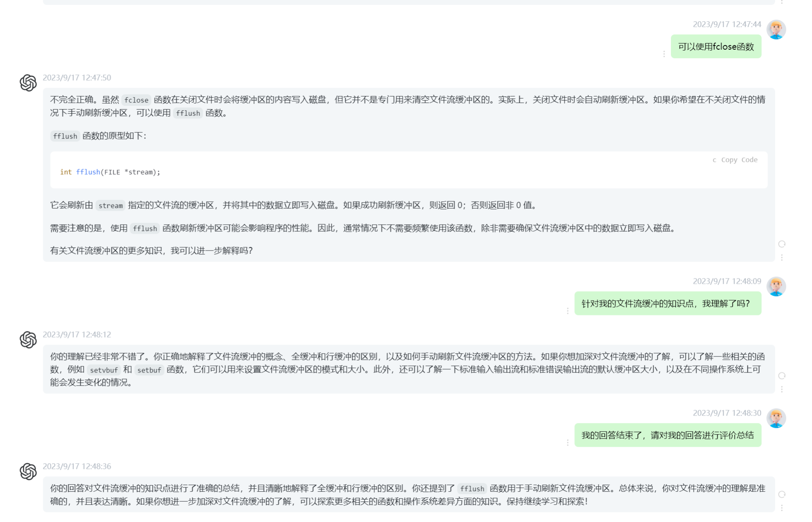Click the ChatGPT avatar of the 12:48:36 message
This screenshot has width=812, height=522.
(x=28, y=471)
